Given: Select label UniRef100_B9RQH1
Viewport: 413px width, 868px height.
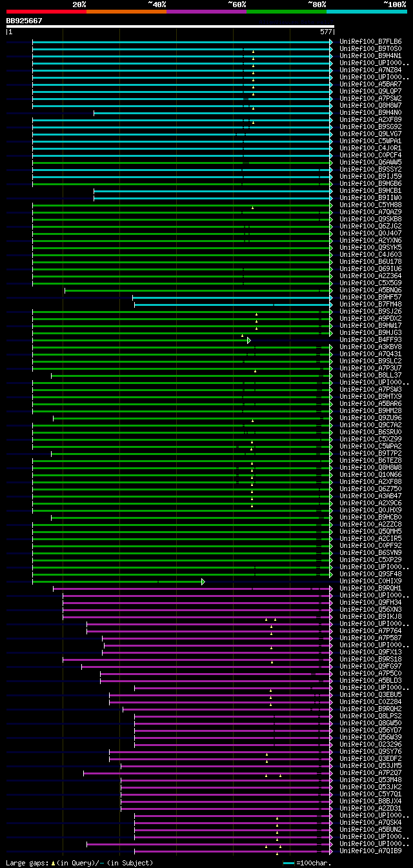Looking at the screenshot, I should [x=370, y=588].
